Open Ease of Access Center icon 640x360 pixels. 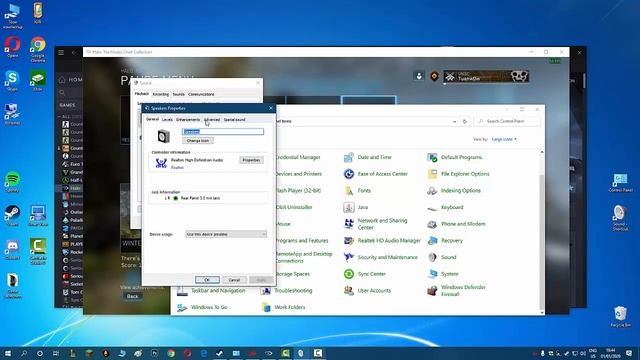[349, 174]
